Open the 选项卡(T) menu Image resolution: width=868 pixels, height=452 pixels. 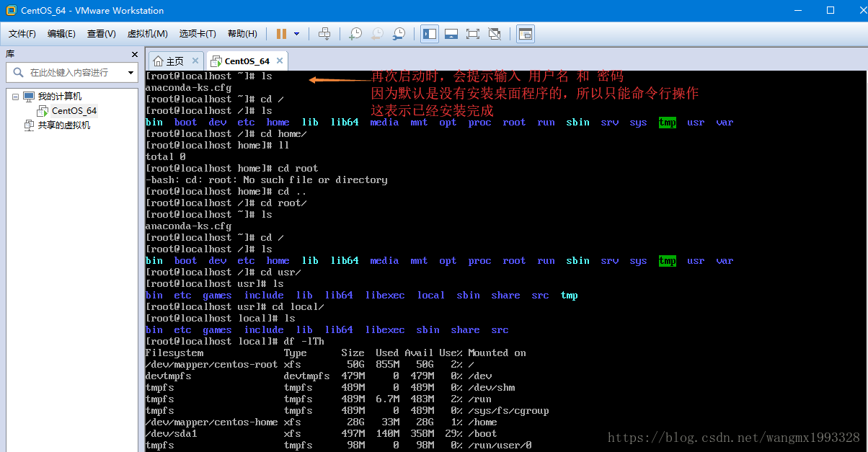198,34
